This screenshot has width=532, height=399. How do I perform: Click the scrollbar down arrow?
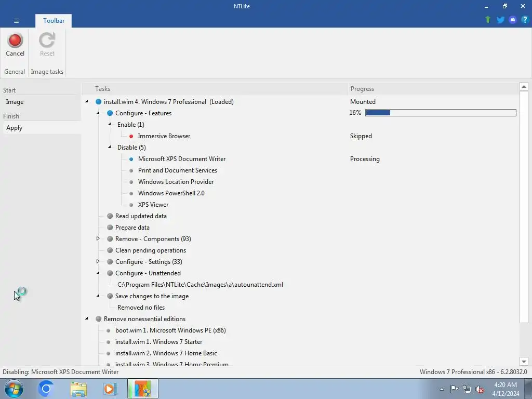point(524,362)
